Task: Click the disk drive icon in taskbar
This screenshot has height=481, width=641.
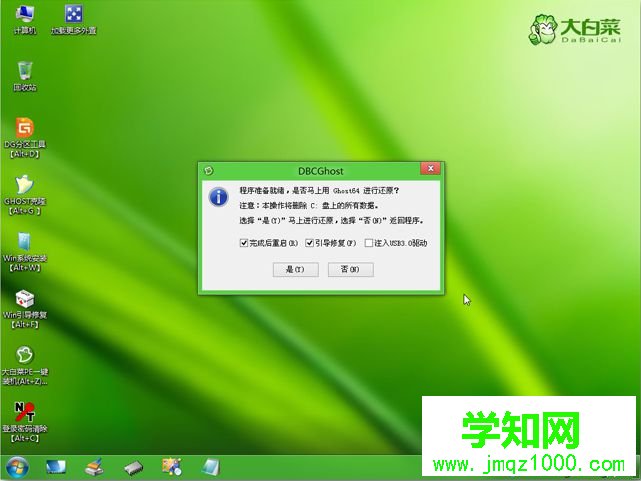Action: pyautogui.click(x=133, y=468)
